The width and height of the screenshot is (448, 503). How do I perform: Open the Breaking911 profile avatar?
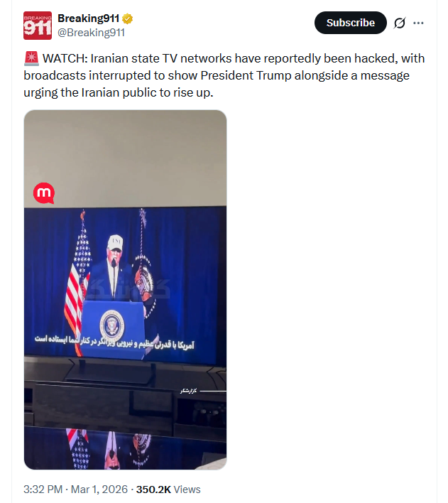pos(37,26)
